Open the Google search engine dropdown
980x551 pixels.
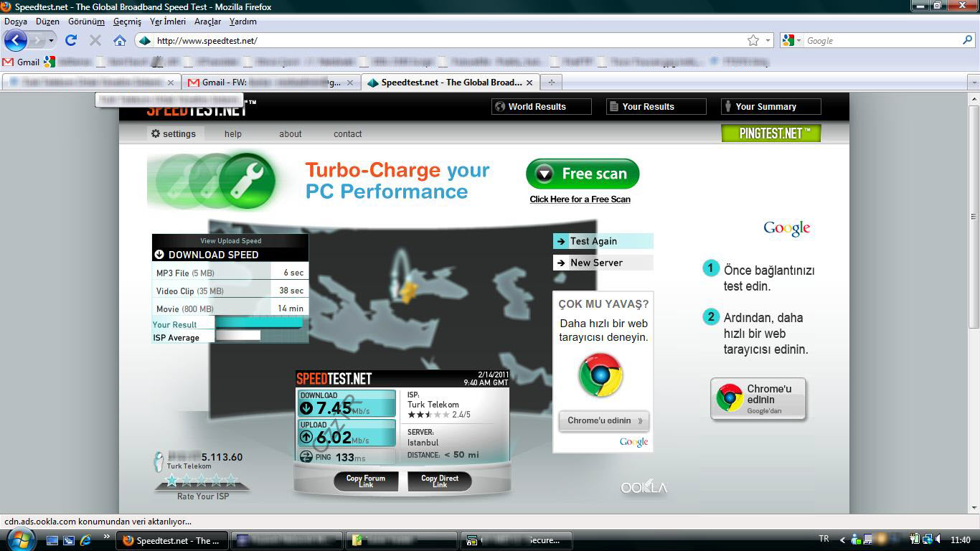pyautogui.click(x=791, y=41)
